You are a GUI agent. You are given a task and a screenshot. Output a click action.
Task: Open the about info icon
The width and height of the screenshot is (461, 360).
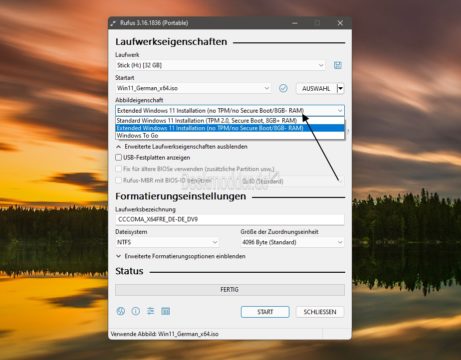pos(136,311)
